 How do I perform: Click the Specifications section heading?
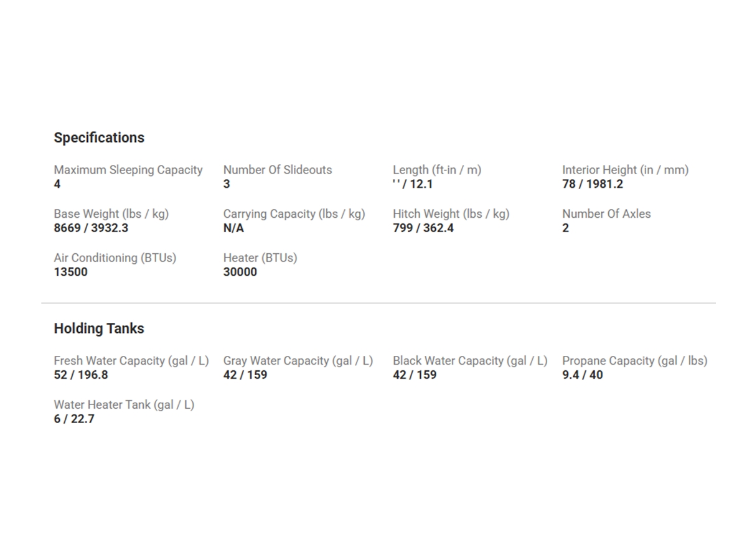(x=99, y=138)
